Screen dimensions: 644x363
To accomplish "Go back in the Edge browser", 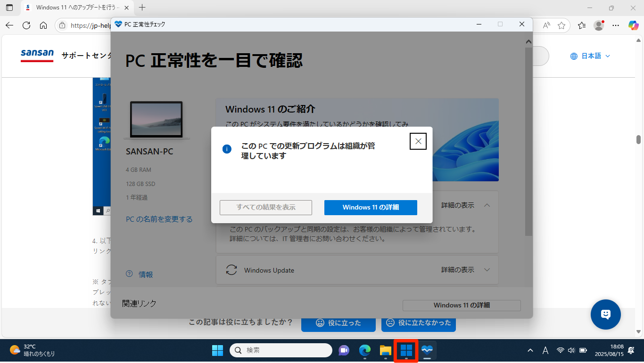I will pyautogui.click(x=9, y=25).
